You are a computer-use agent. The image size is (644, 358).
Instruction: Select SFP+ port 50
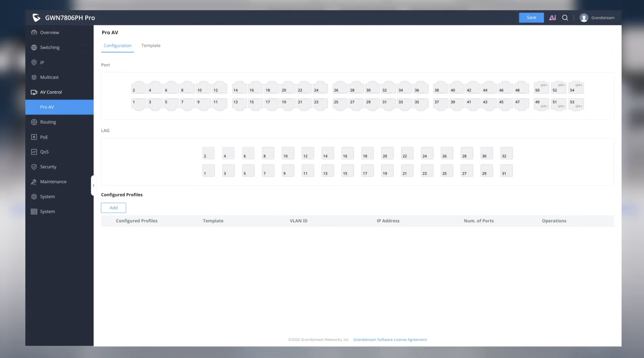[x=541, y=87]
